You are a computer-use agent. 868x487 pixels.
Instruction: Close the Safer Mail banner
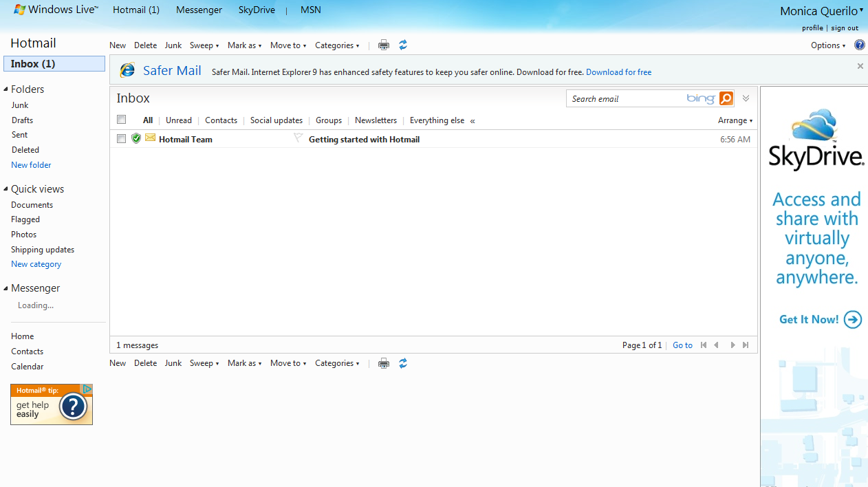(x=860, y=66)
